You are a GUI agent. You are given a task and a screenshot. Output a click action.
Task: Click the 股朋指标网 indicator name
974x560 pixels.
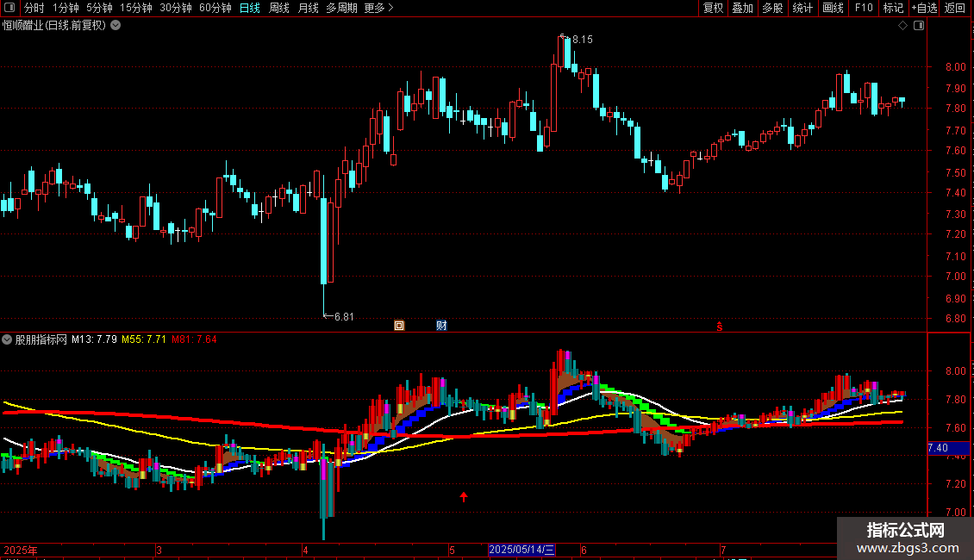41,339
